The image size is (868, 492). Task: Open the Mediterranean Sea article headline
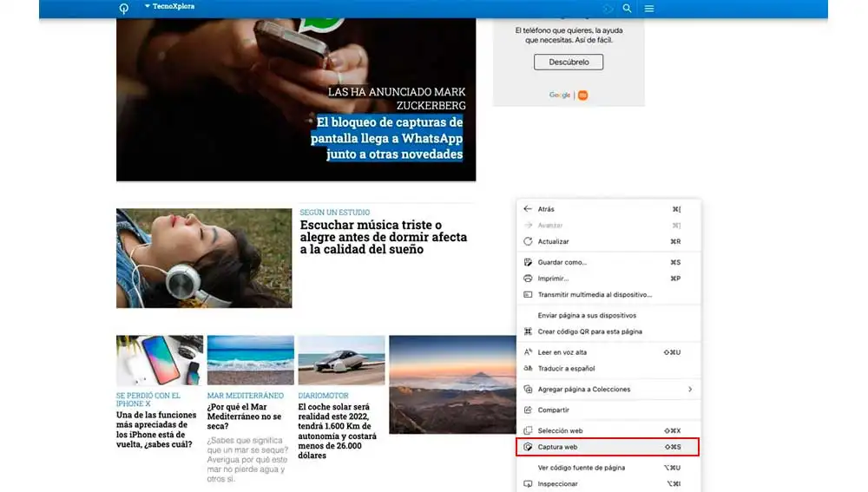click(244, 417)
